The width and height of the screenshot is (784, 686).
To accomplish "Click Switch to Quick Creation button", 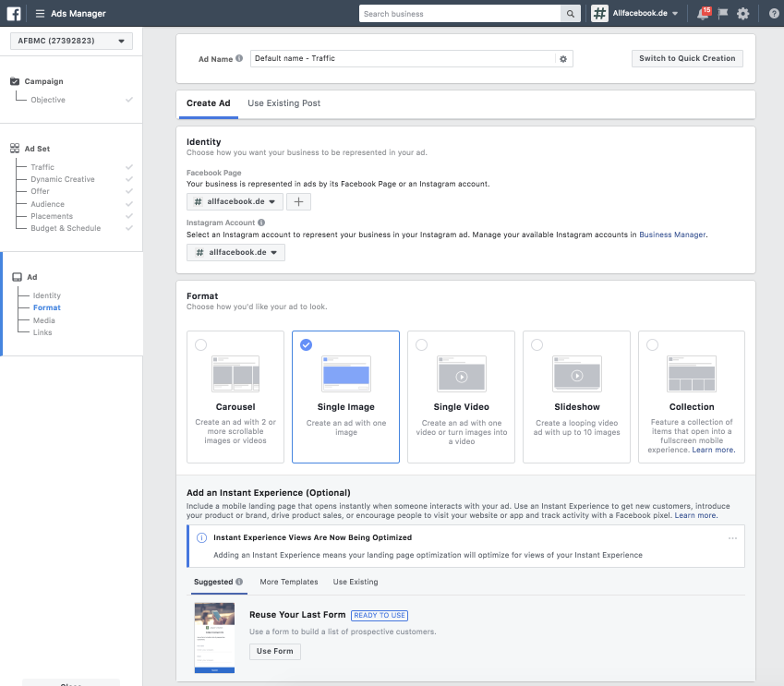I will pos(687,58).
